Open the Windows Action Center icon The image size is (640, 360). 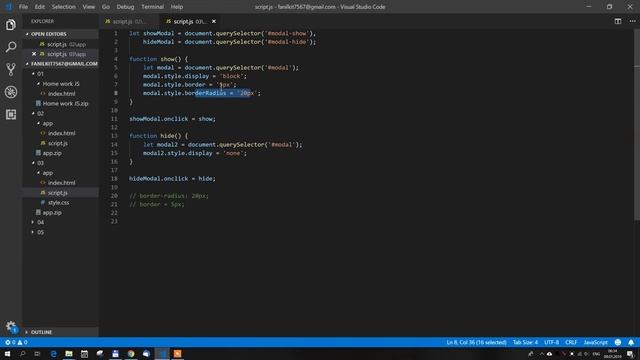[x=631, y=353]
